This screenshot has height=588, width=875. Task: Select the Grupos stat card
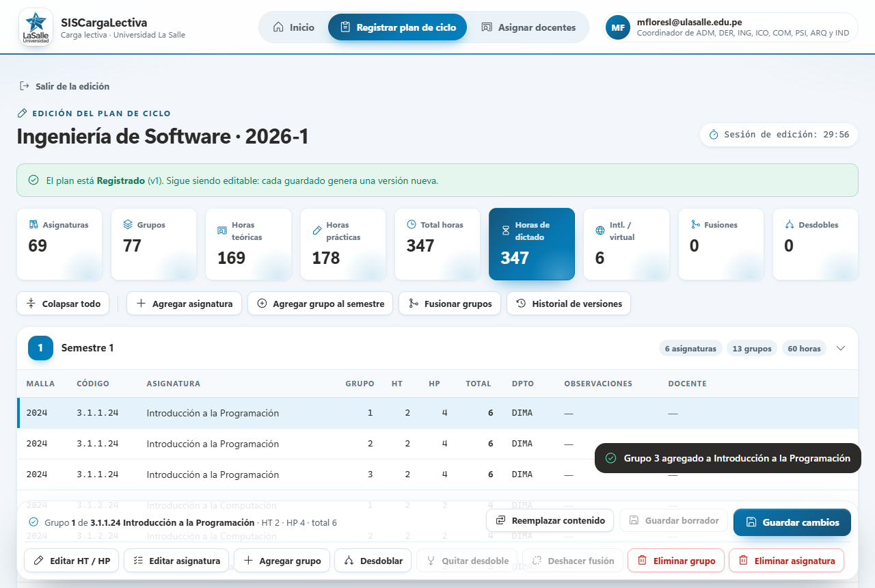click(154, 244)
